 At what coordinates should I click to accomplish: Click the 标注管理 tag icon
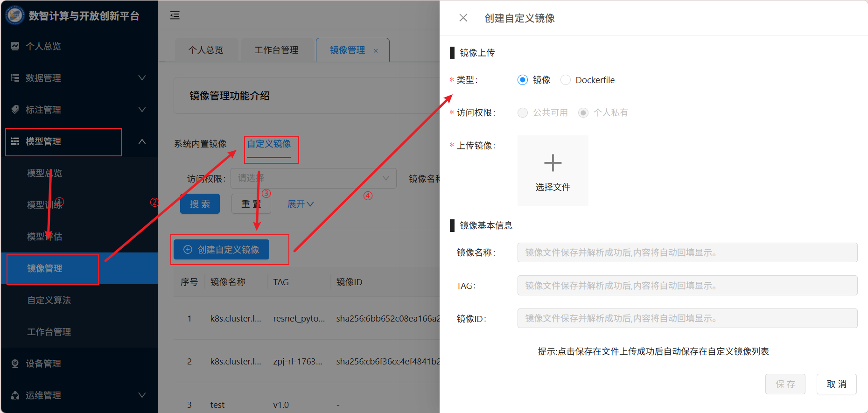(x=15, y=110)
